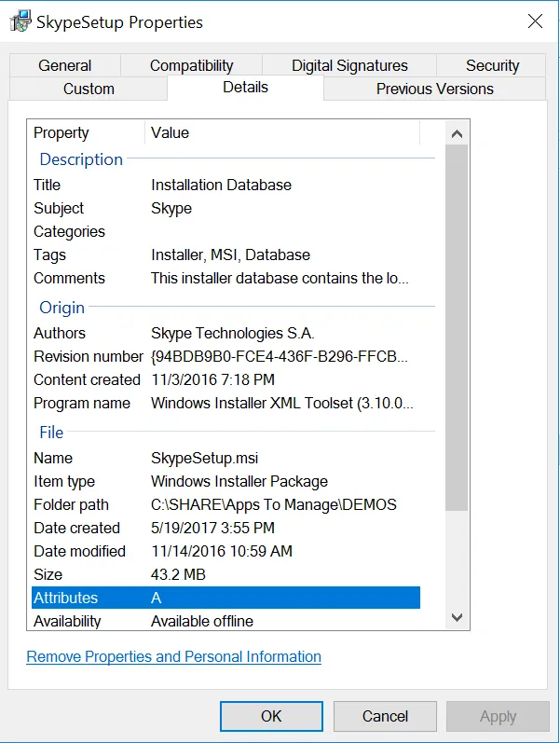Click the Tags value field
Screen dimensions: 560x743
click(x=230, y=255)
